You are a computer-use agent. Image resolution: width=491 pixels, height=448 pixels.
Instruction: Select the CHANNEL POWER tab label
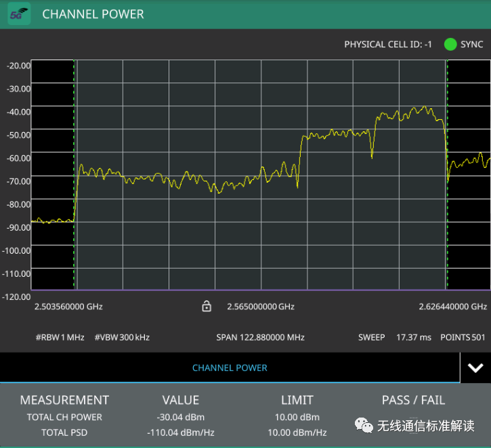tap(230, 368)
